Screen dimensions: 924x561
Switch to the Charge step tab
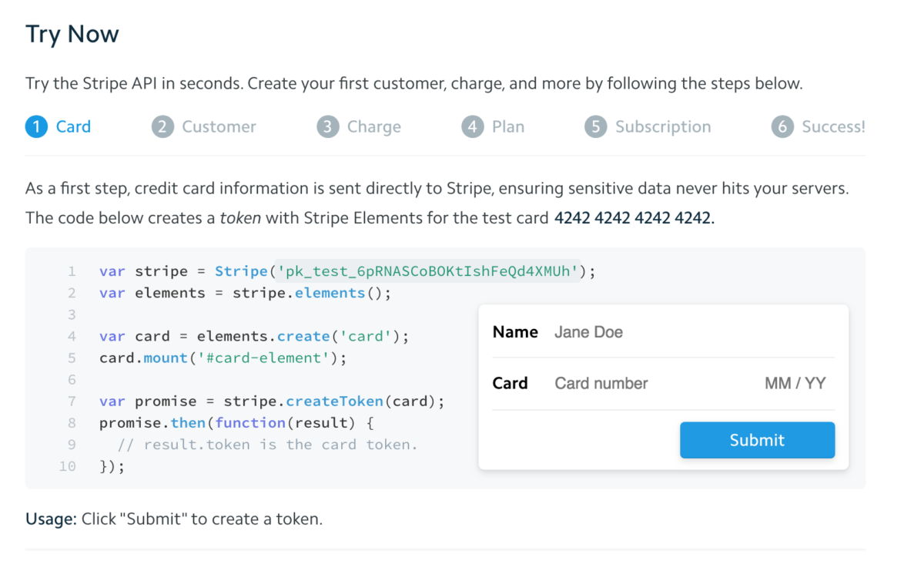(375, 126)
